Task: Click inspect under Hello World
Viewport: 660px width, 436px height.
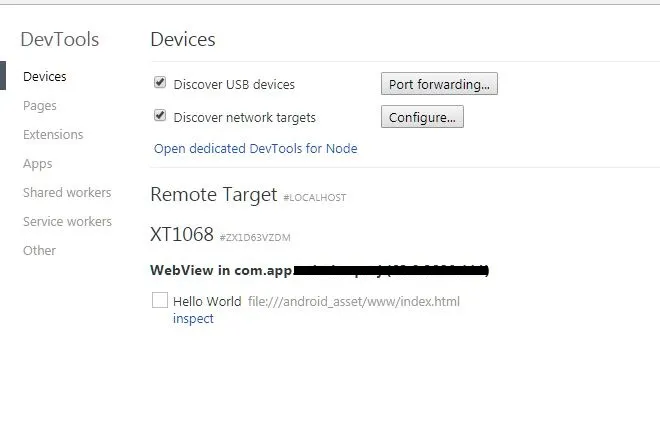Action: pos(193,319)
